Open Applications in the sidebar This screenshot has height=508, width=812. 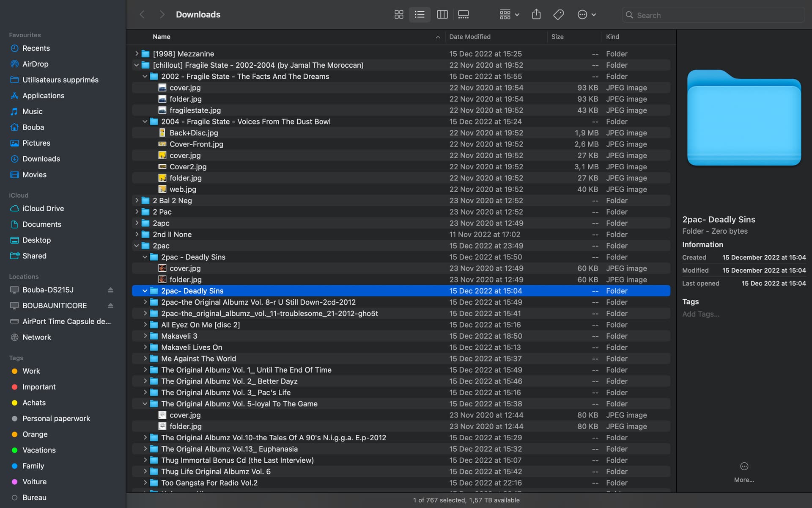pyautogui.click(x=43, y=96)
